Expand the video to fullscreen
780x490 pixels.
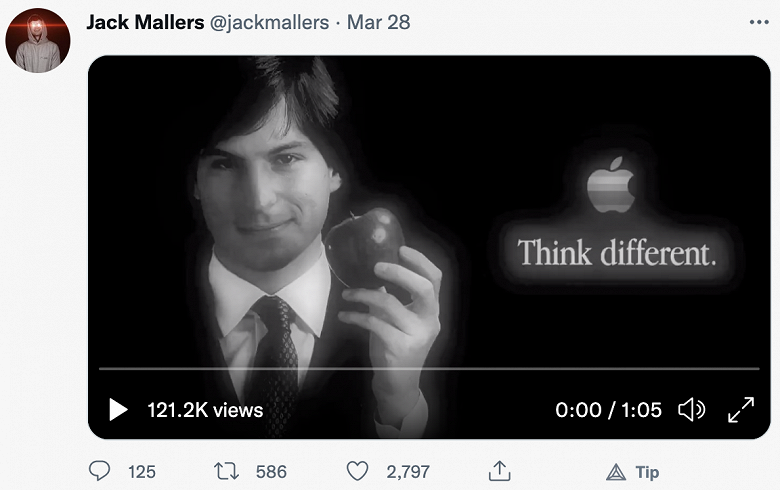[741, 409]
